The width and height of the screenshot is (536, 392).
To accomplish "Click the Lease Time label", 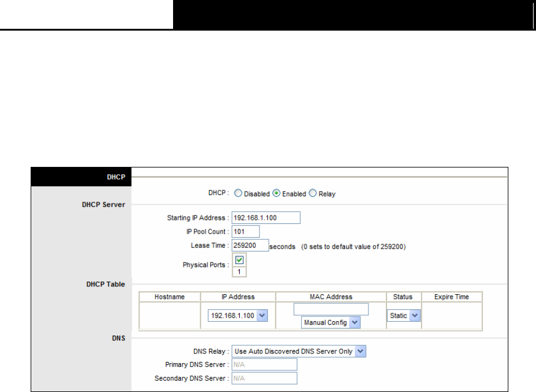I will (210, 246).
